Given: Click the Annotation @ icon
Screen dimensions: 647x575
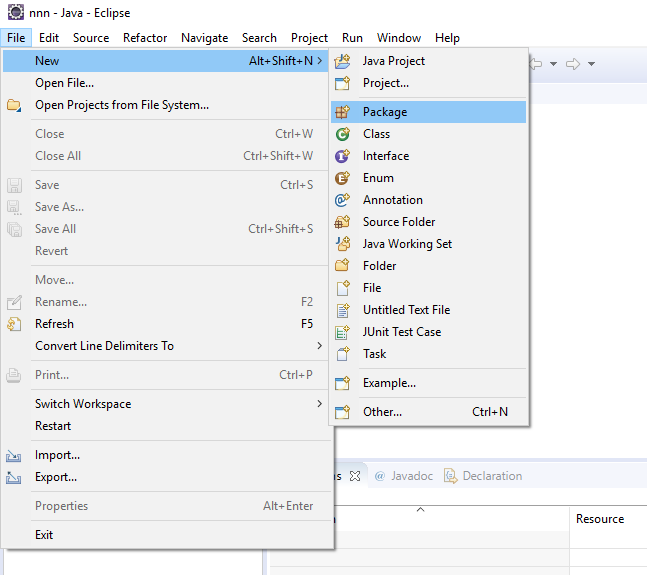Looking at the screenshot, I should (342, 200).
